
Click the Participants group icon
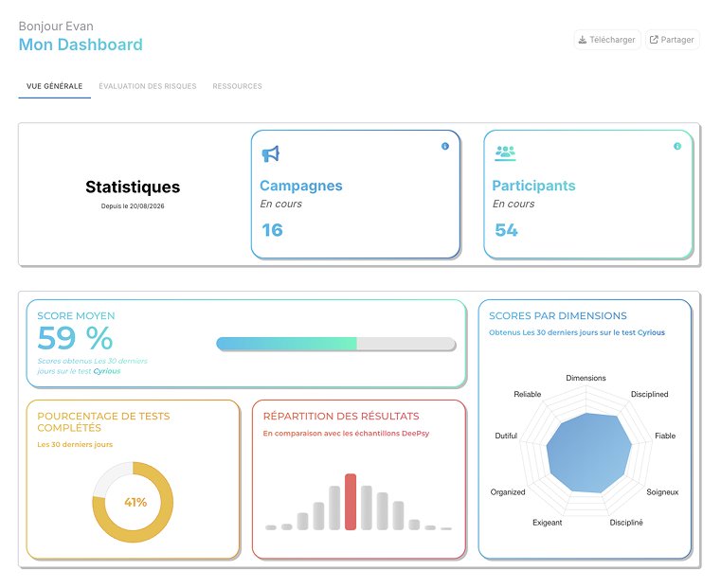tap(505, 153)
